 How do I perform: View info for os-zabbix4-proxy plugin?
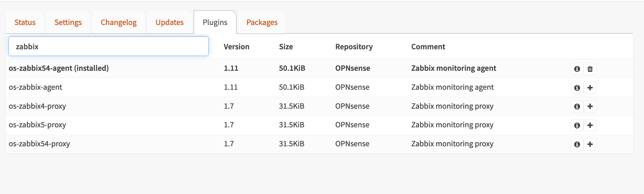point(577,106)
